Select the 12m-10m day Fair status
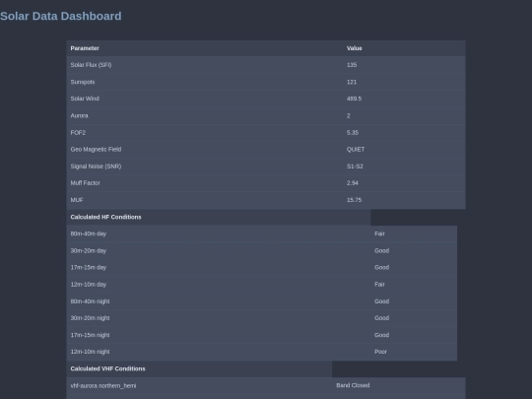 (x=379, y=285)
